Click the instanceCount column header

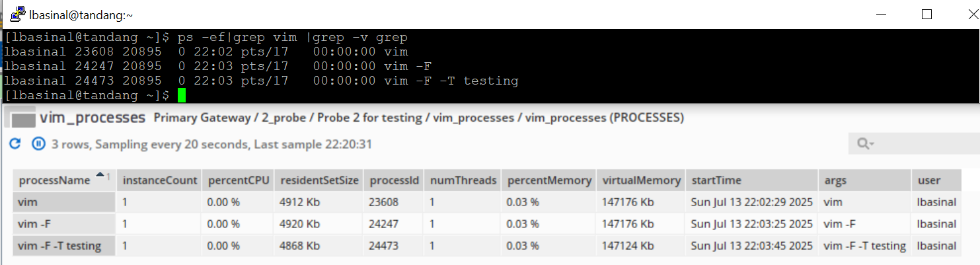(159, 180)
